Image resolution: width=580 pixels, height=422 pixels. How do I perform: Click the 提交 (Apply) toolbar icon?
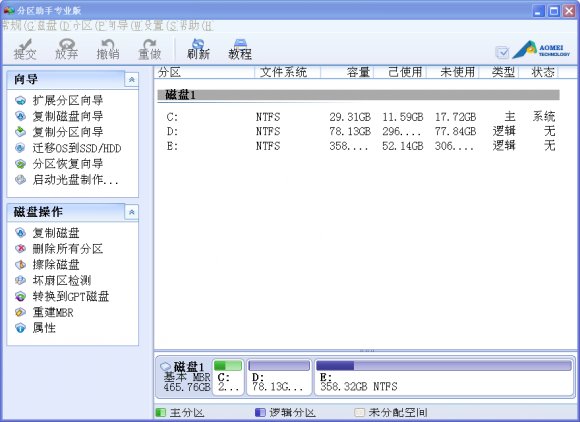pos(25,49)
